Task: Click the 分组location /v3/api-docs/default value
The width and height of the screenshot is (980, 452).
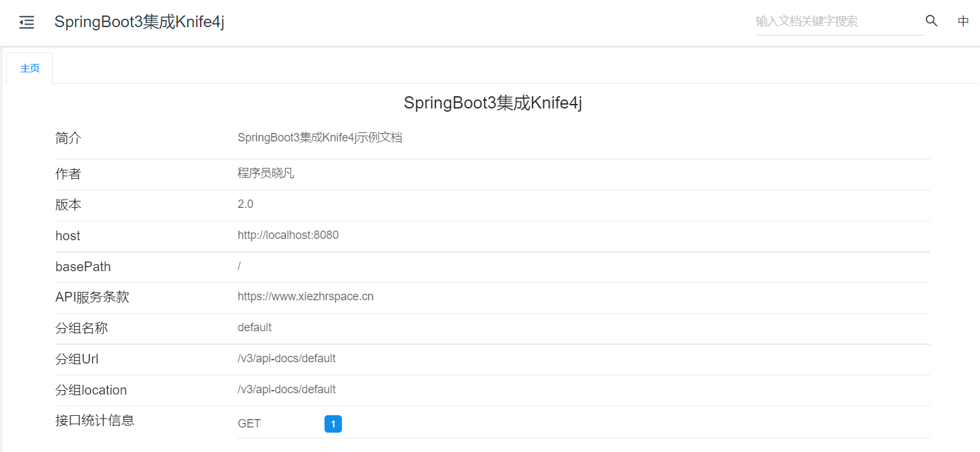Action: [x=286, y=389]
